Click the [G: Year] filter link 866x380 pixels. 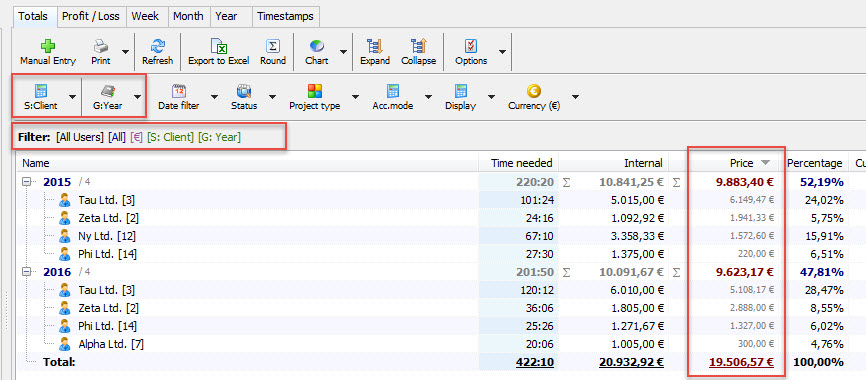219,137
